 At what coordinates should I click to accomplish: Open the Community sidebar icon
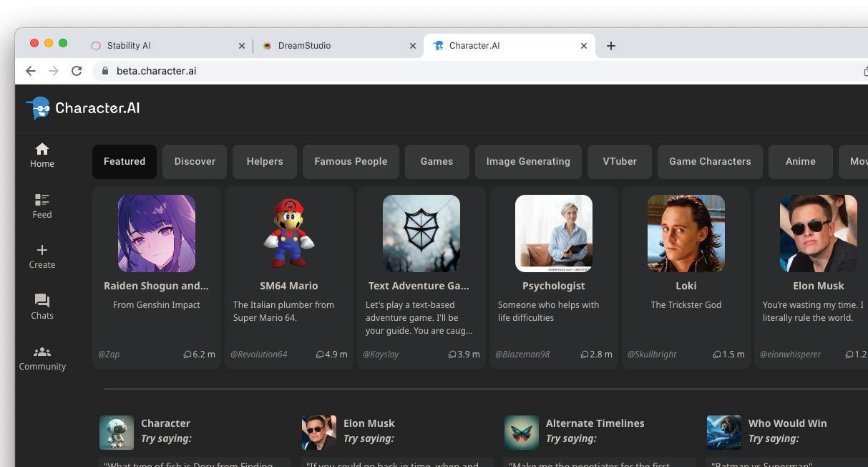pos(42,352)
